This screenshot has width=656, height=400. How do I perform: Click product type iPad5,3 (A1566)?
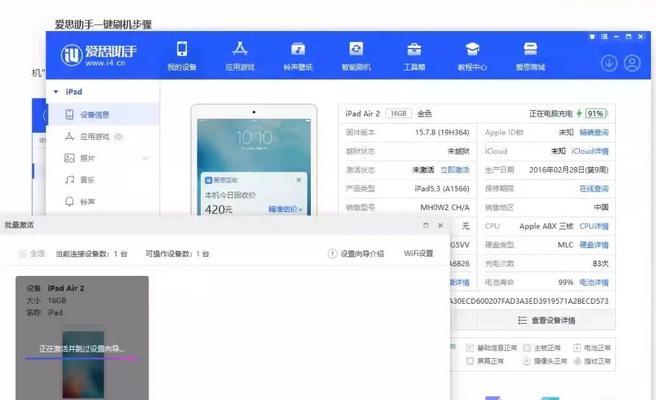pos(442,189)
